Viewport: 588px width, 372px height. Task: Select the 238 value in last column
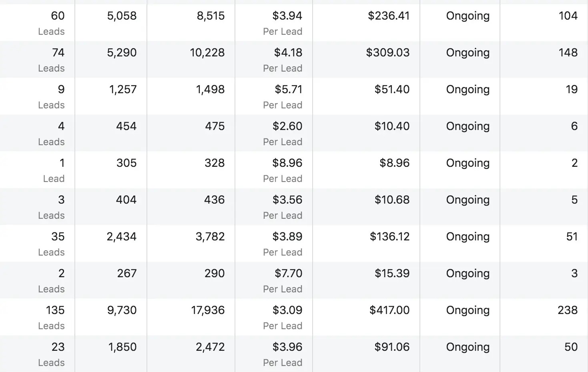point(568,310)
